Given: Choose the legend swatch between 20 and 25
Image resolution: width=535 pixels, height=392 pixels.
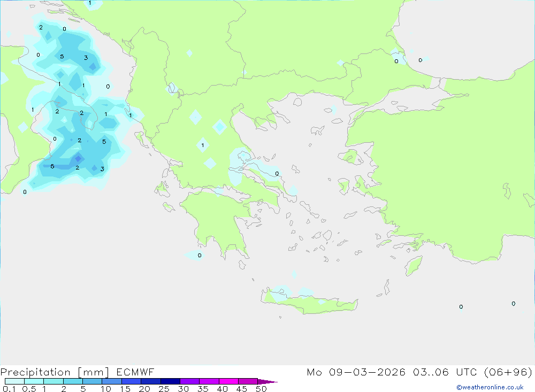Looking at the screenshot, I should coord(151,381).
